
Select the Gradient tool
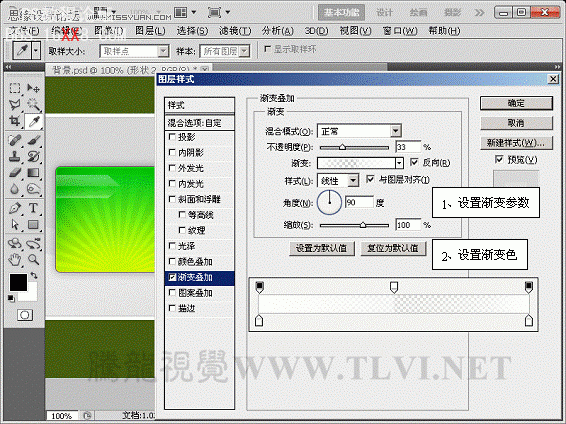[33, 172]
